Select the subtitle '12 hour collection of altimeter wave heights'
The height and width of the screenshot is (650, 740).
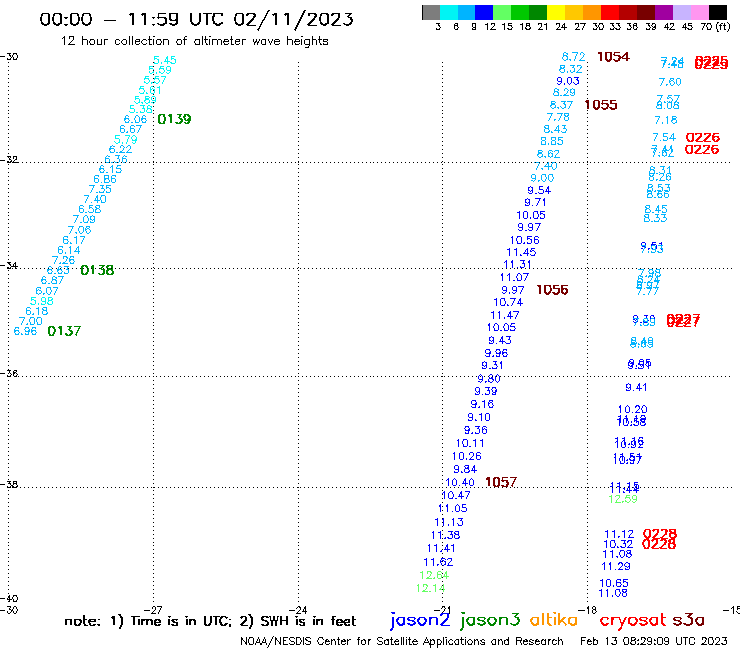194,41
